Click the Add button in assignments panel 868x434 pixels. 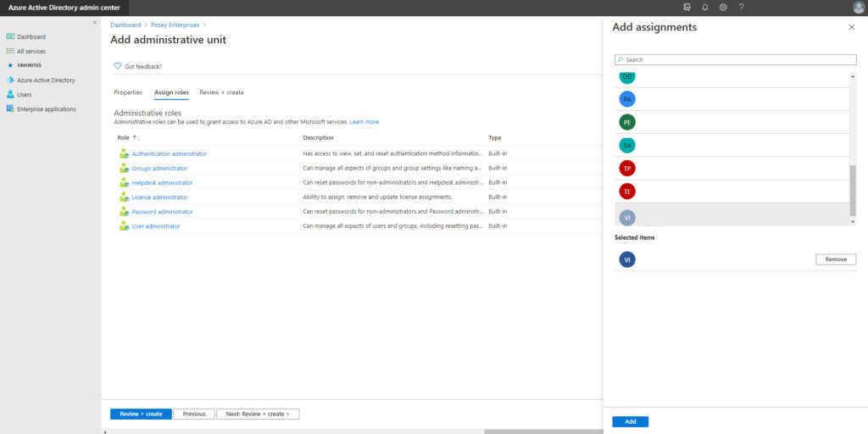(630, 422)
